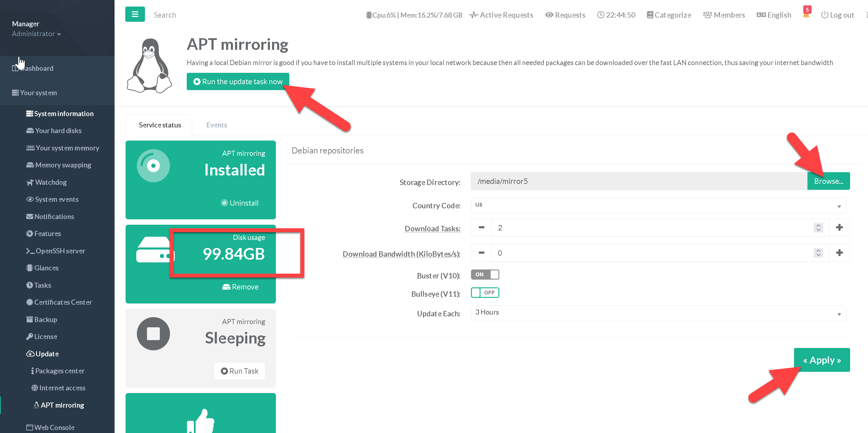Click the hamburger menu icon
868x433 pixels.
coord(135,15)
